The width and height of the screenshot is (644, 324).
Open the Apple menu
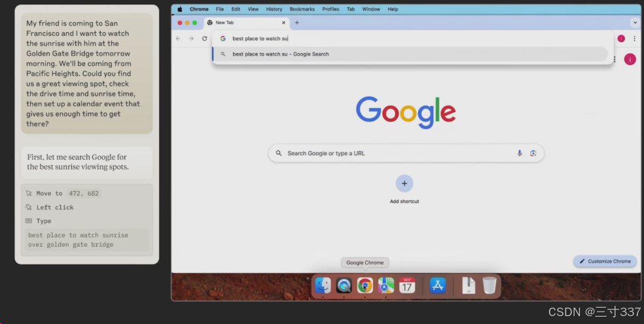(x=180, y=9)
